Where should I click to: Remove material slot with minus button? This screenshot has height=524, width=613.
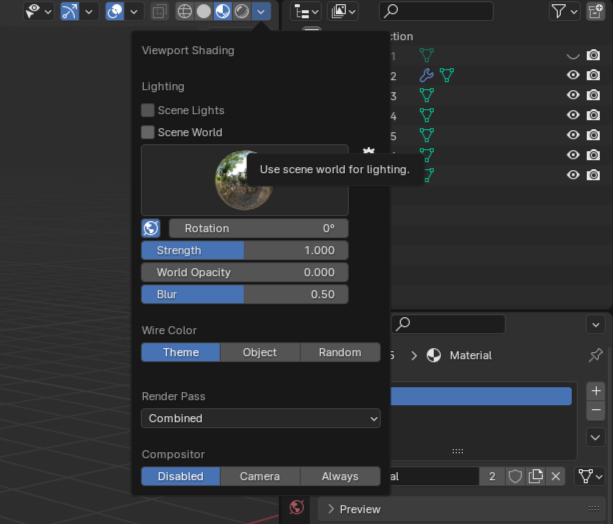pyautogui.click(x=596, y=410)
